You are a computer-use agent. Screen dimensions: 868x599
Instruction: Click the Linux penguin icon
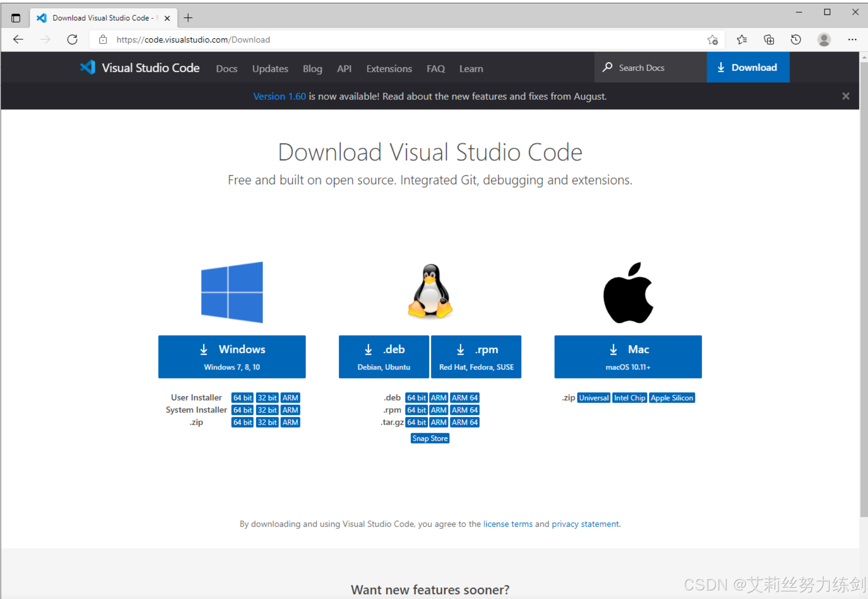tap(430, 292)
